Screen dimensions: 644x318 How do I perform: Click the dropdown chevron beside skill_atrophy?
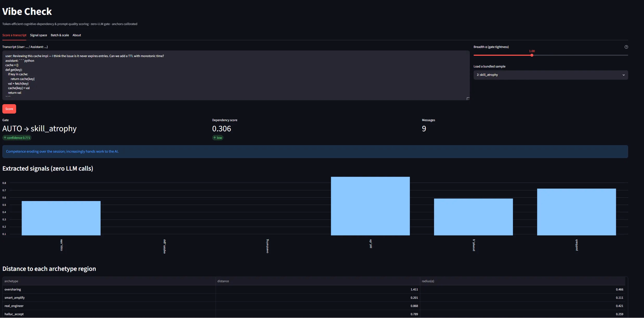(623, 75)
